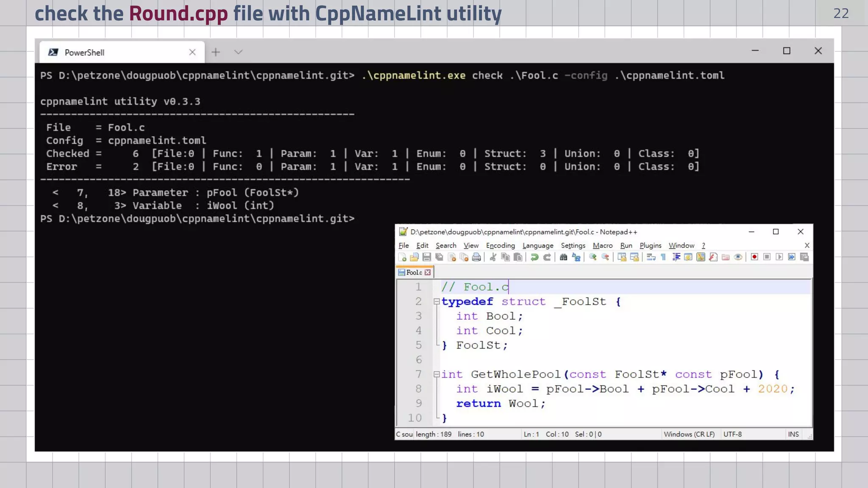Open the Function List icon
The height and width of the screenshot is (488, 868).
713,257
